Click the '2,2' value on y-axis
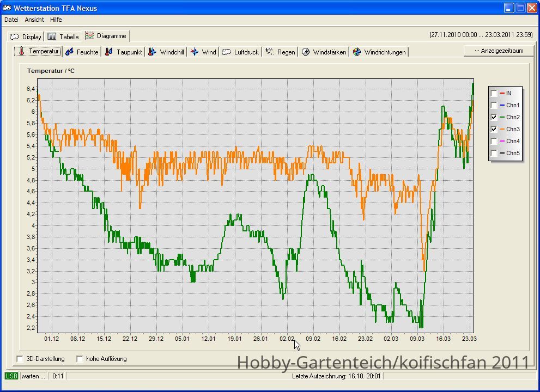 31,328
